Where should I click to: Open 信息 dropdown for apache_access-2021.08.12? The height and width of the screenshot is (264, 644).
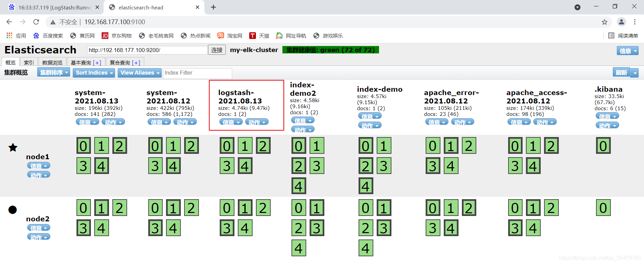pos(519,122)
